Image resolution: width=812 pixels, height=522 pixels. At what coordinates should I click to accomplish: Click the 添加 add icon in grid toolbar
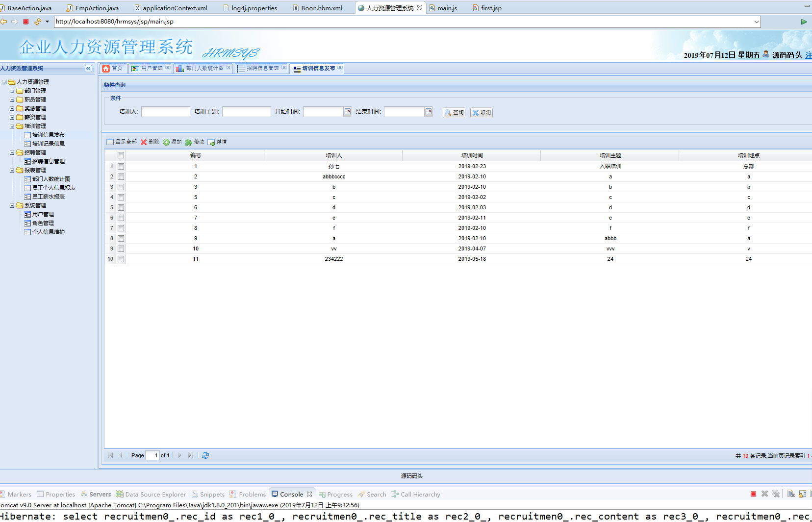pos(167,142)
